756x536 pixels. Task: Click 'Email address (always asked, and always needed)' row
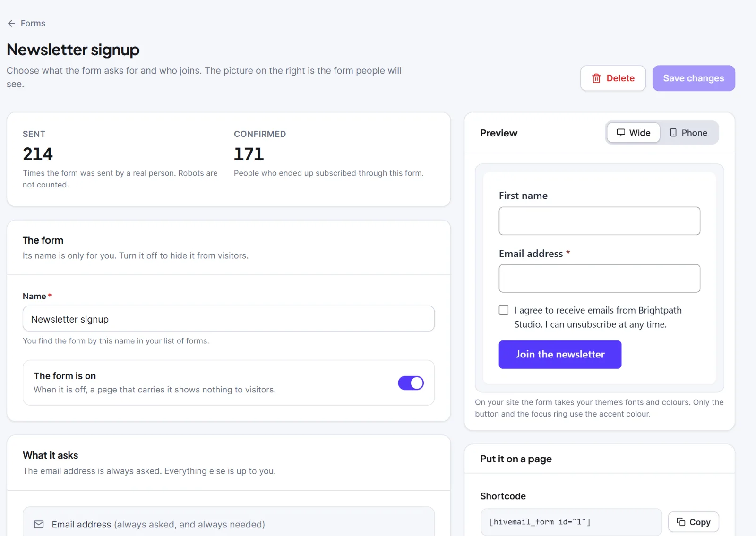pyautogui.click(x=229, y=522)
